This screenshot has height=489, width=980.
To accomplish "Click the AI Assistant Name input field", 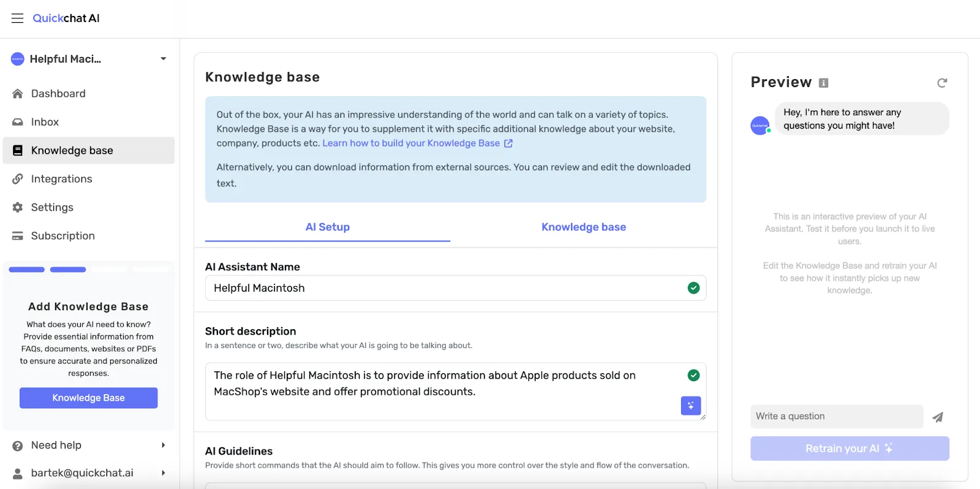I will pyautogui.click(x=456, y=288).
